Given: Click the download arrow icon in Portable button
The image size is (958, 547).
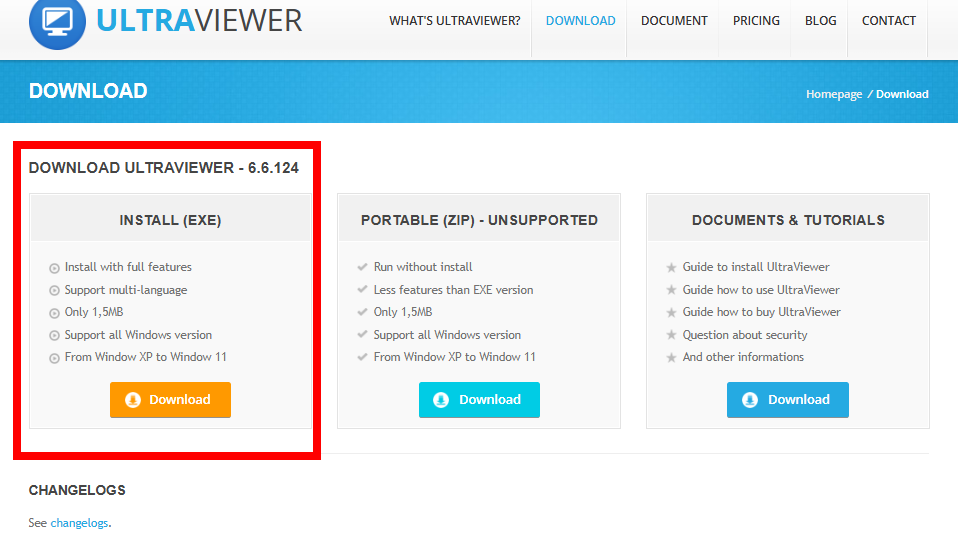Looking at the screenshot, I should click(x=441, y=400).
